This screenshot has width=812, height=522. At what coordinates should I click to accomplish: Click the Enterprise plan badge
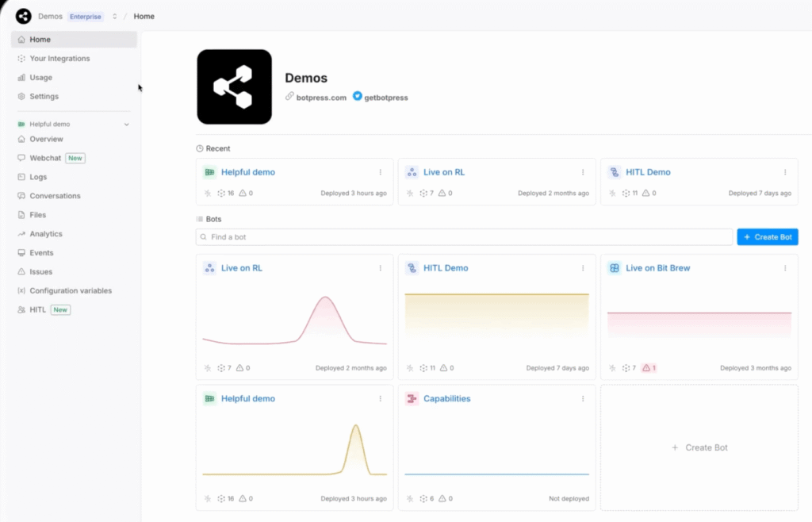pos(86,17)
